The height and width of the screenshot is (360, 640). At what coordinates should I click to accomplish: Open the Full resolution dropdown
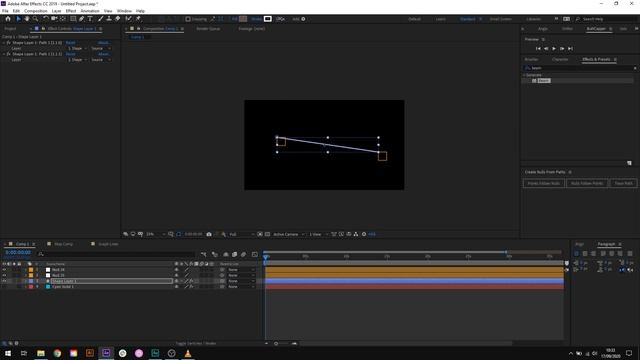[242, 234]
